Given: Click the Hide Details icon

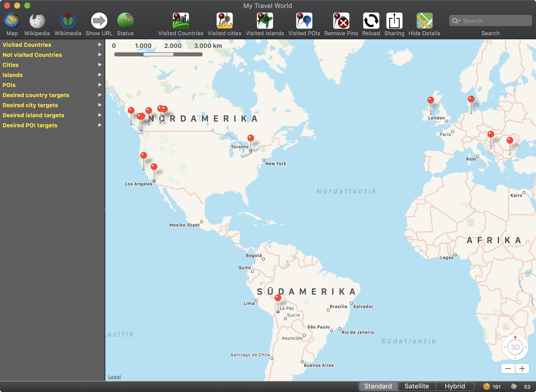Looking at the screenshot, I should point(424,21).
